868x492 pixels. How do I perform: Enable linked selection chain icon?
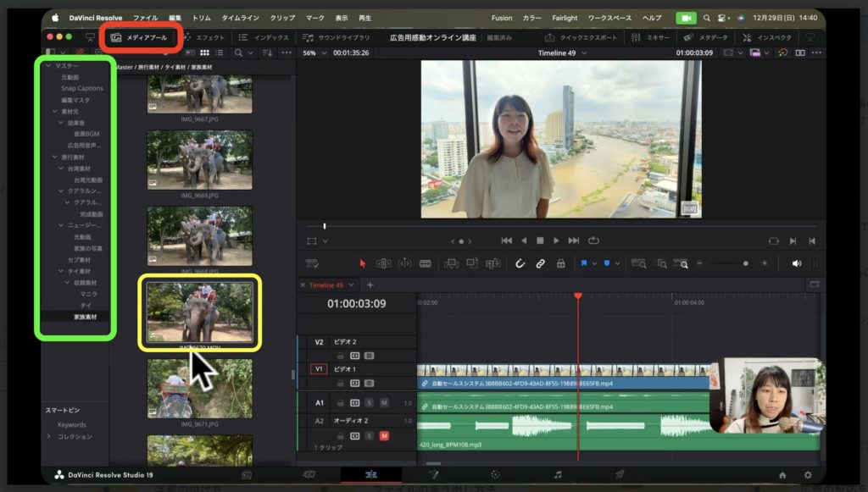(x=541, y=263)
